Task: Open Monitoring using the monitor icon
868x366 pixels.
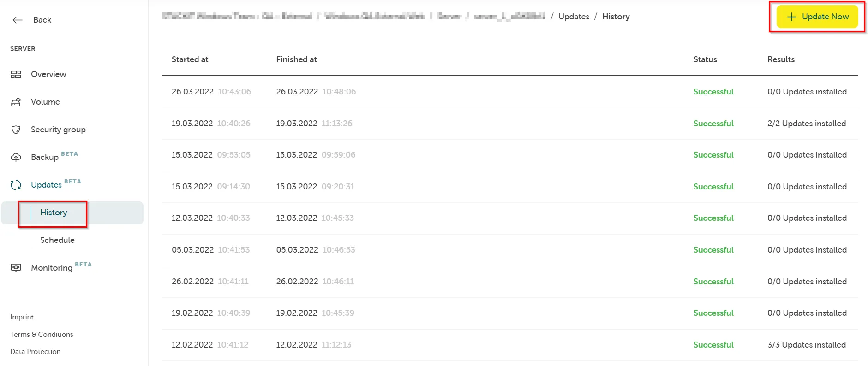Action: tap(16, 268)
